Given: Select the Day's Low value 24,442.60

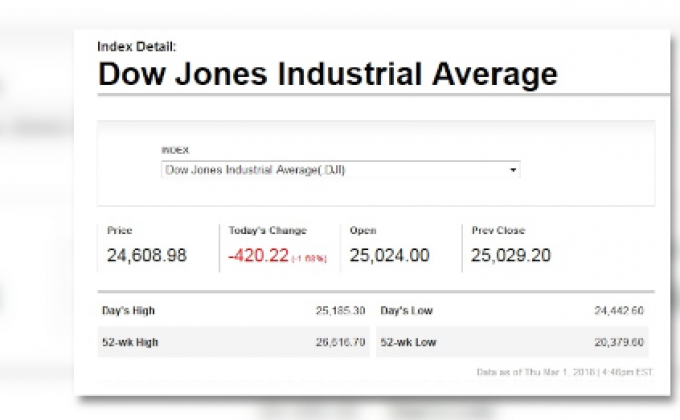Looking at the screenshot, I should (x=618, y=311).
